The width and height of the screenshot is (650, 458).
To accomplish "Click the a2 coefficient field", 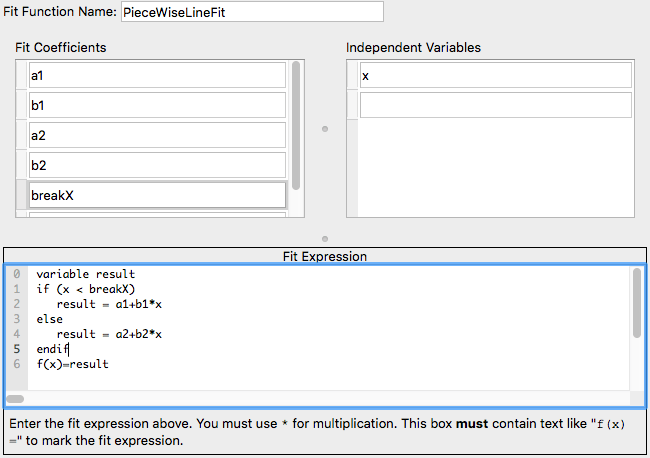I will [158, 136].
